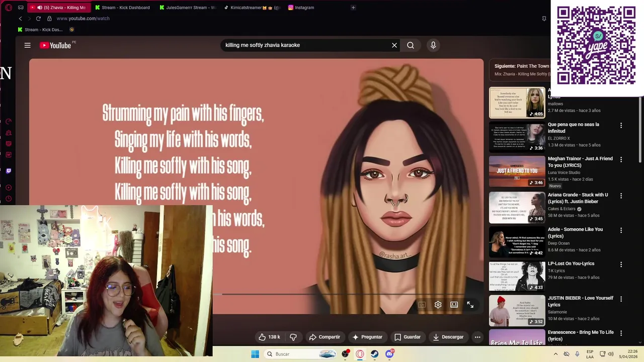Open options for Adele Someone Like You
The image size is (644, 362).
[621, 230]
